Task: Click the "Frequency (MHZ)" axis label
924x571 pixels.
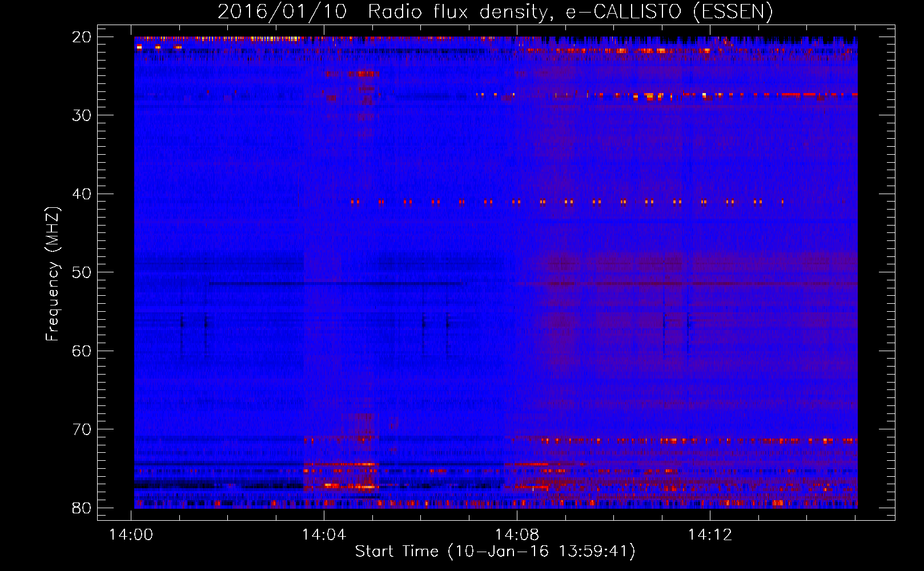Action: click(x=53, y=274)
